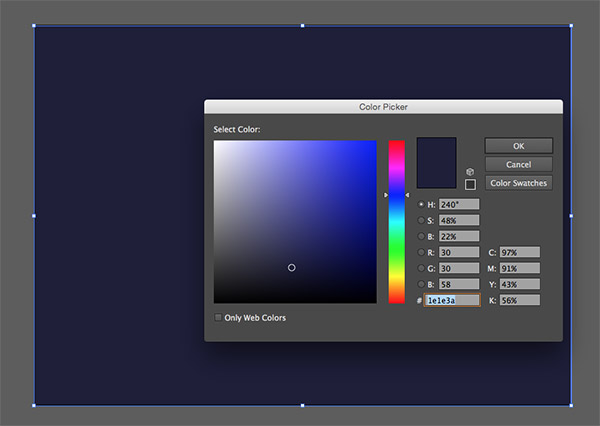Click the hex color field showing 1e1e3a
The image size is (600, 426).
coord(453,300)
